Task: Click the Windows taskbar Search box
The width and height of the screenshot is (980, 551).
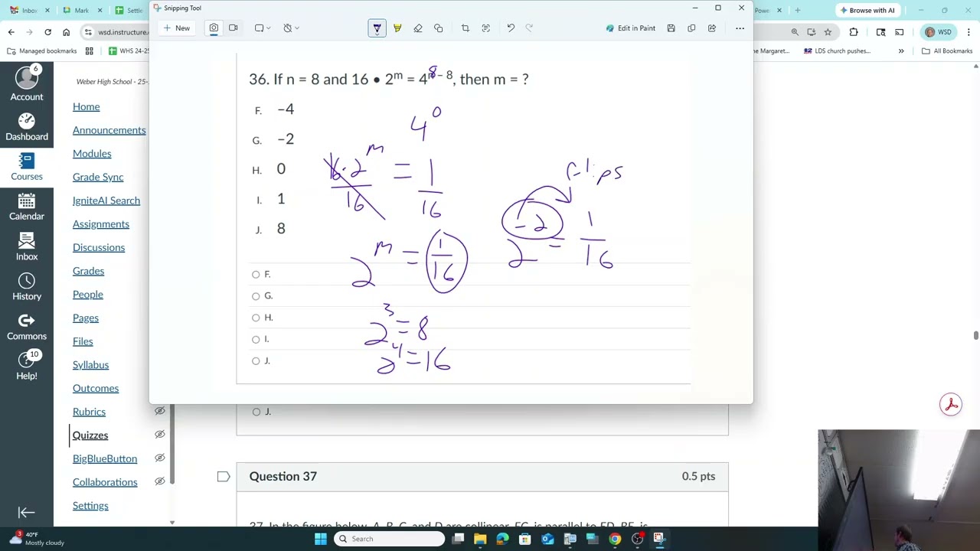Action: click(390, 539)
